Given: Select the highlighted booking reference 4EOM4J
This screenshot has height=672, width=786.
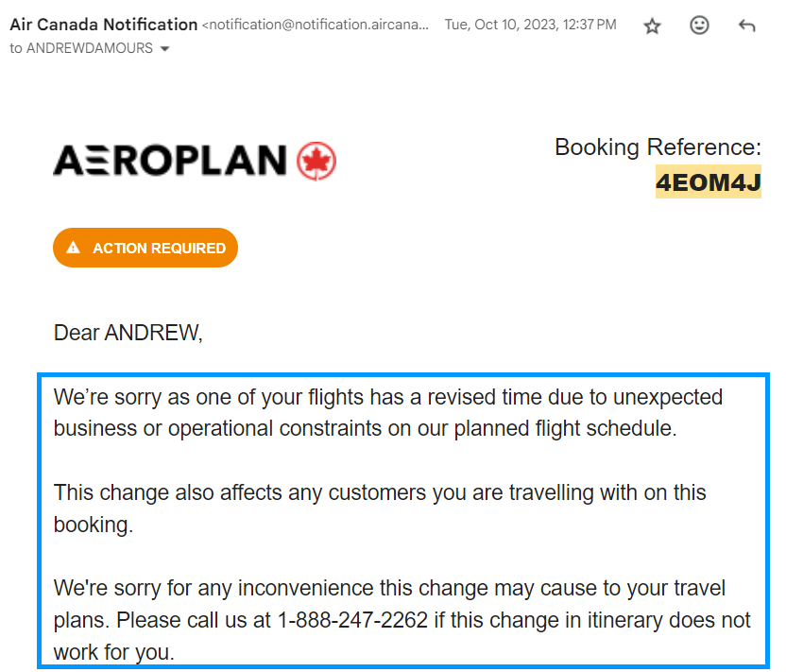Looking at the screenshot, I should pyautogui.click(x=708, y=182).
